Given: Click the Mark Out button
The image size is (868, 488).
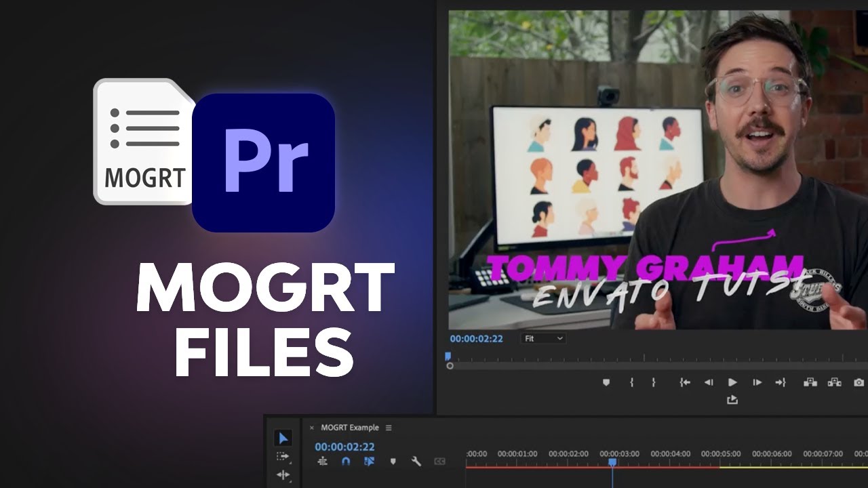Looking at the screenshot, I should click(654, 382).
